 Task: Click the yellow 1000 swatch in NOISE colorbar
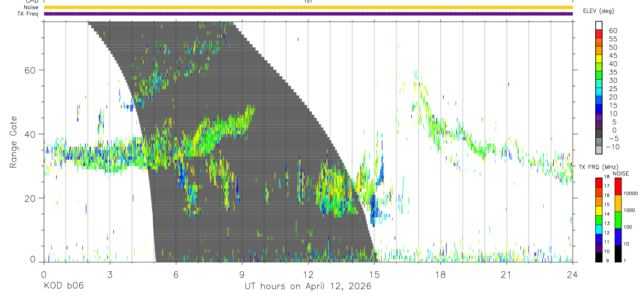618,203
